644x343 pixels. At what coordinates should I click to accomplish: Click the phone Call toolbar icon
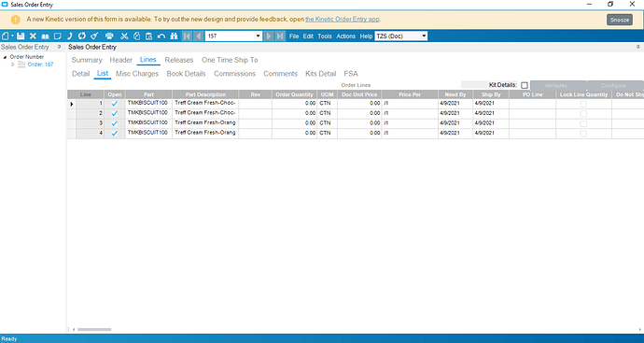click(x=70, y=36)
